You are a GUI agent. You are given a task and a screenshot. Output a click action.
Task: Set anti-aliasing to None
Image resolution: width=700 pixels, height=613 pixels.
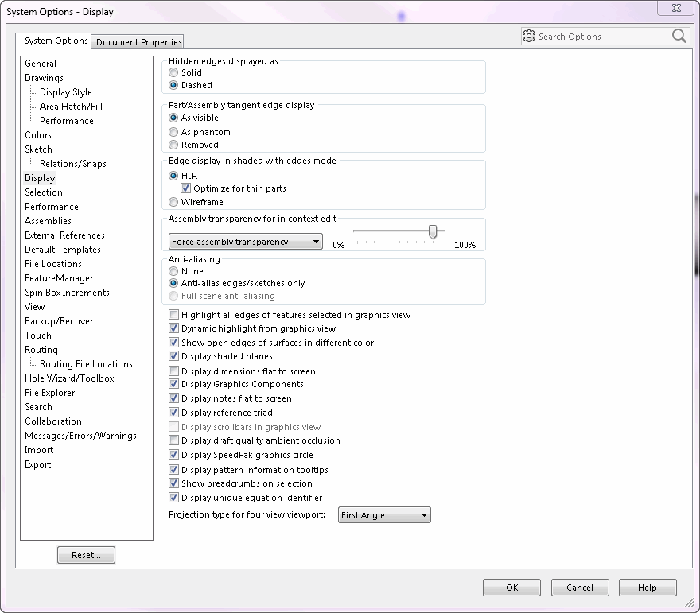point(173,271)
